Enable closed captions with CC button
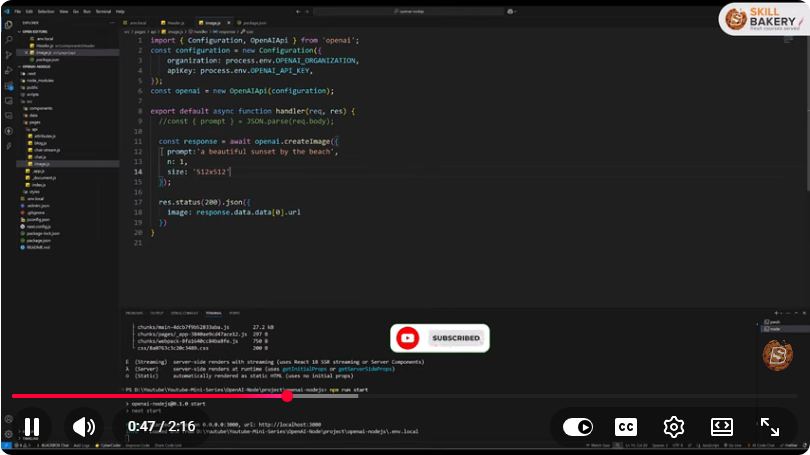The image size is (810, 455). (626, 427)
